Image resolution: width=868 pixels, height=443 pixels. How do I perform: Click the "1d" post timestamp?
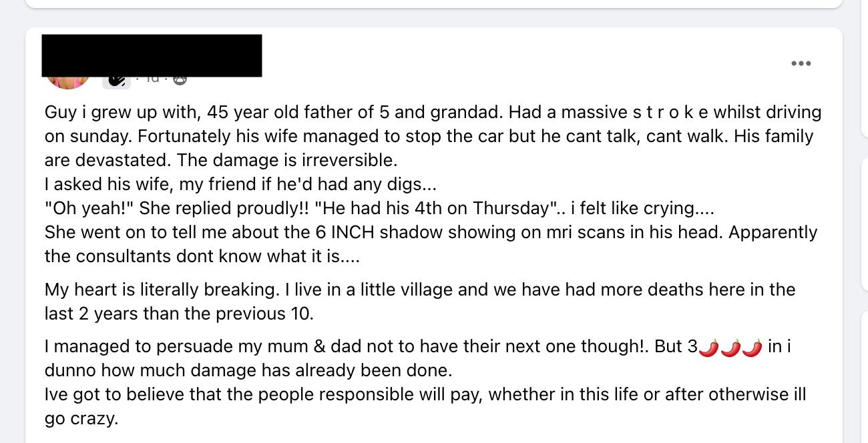click(153, 79)
